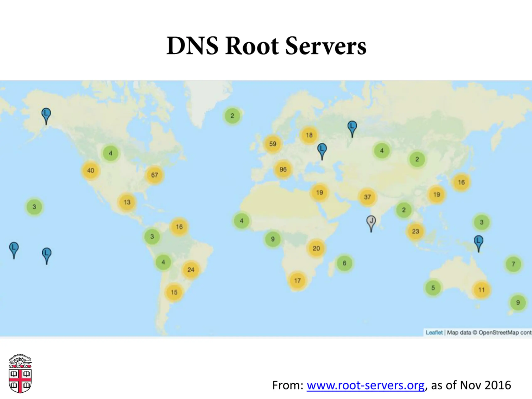Expand the 9 cluster near New Zealand
The height and width of the screenshot is (399, 532).
[518, 303]
